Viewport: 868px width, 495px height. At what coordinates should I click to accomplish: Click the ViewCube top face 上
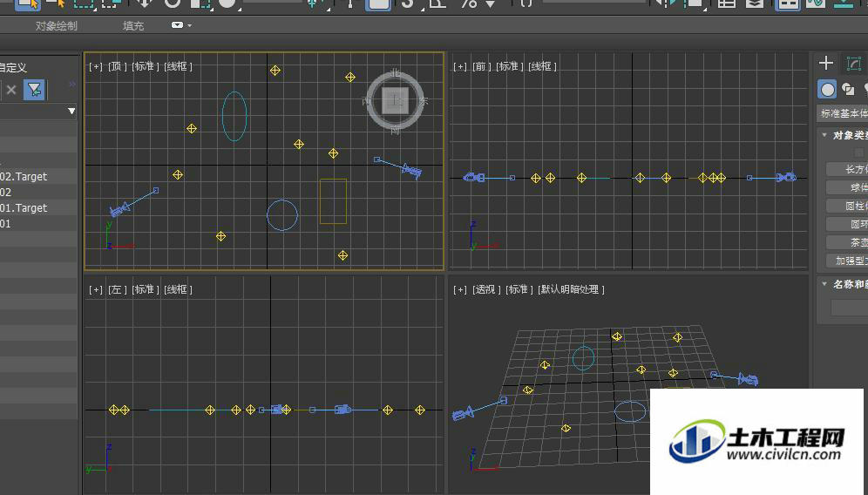pyautogui.click(x=396, y=101)
